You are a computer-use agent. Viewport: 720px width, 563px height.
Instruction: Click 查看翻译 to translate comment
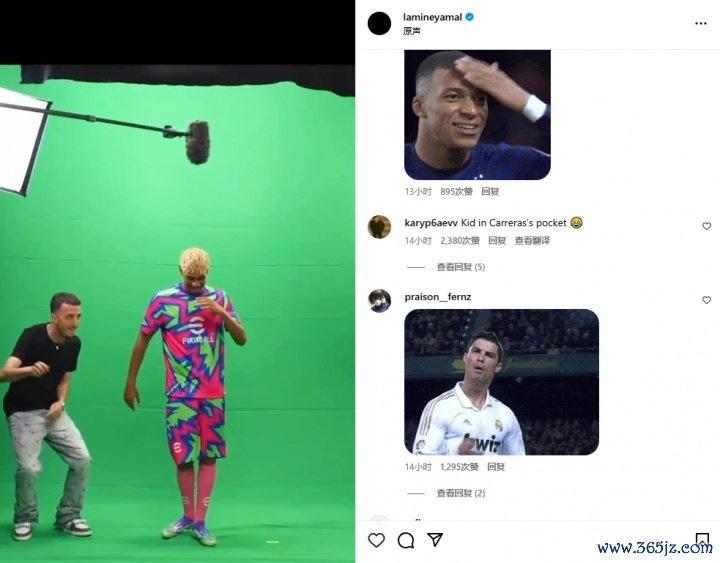(532, 241)
